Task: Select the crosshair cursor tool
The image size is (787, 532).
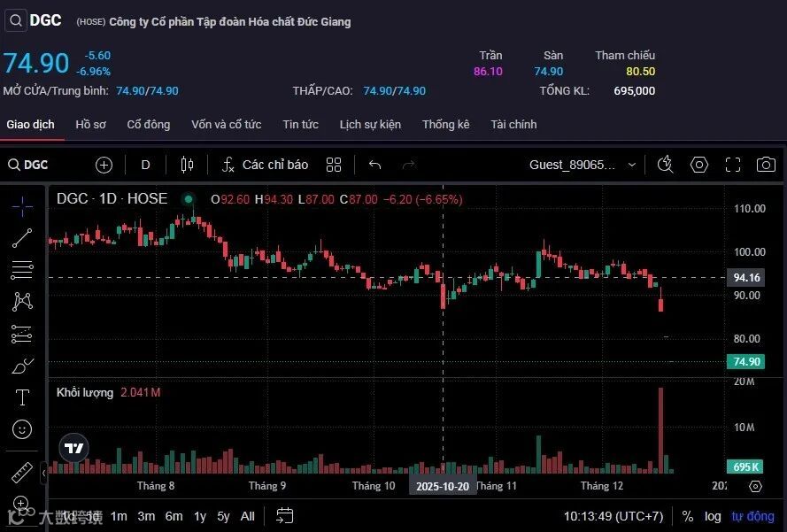Action: click(22, 206)
